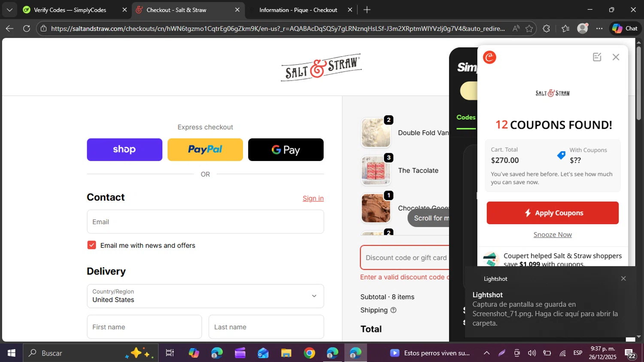
Task: Click the Sign in link
Action: pyautogui.click(x=313, y=198)
